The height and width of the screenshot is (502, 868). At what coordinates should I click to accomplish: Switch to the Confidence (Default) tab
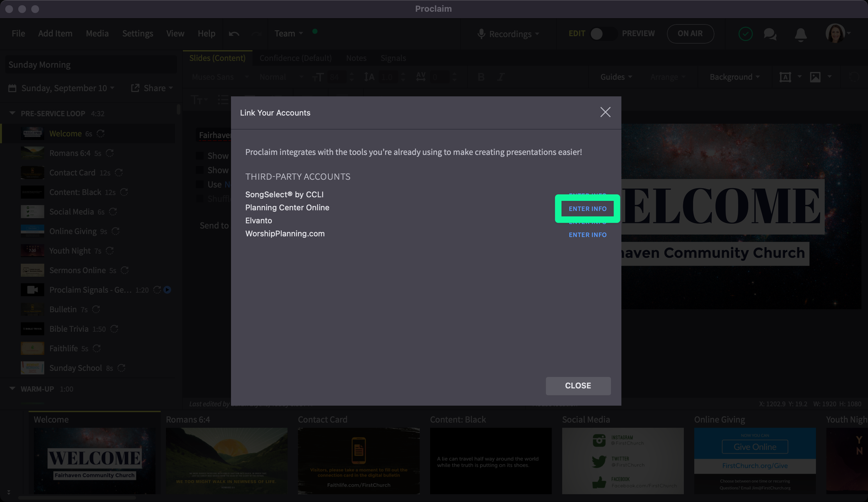click(x=295, y=58)
